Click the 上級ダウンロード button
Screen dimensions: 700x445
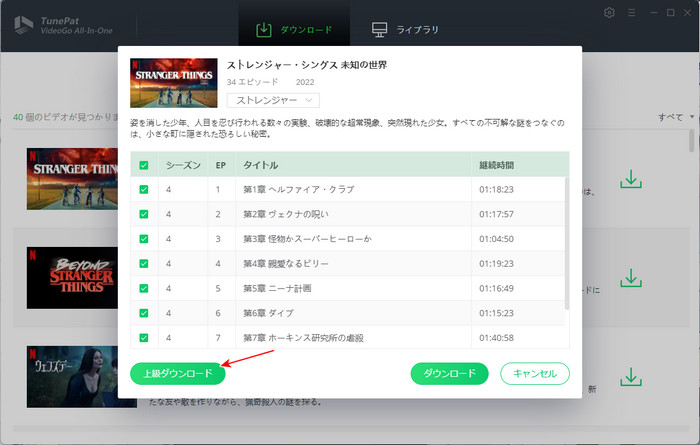point(178,373)
